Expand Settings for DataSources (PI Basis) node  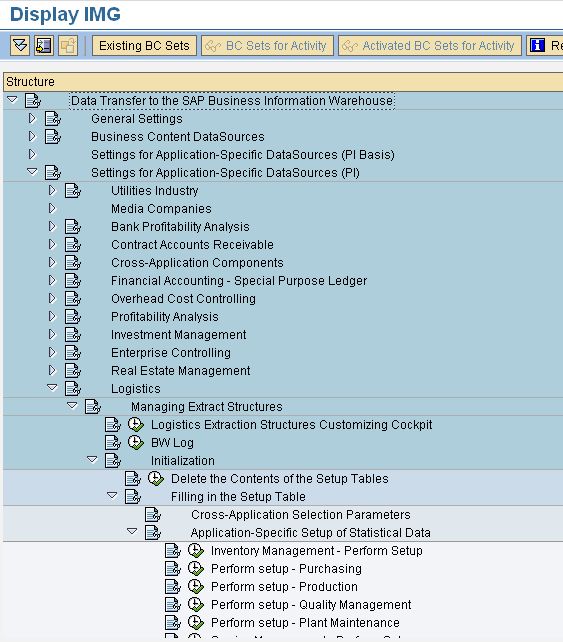pyautogui.click(x=32, y=154)
